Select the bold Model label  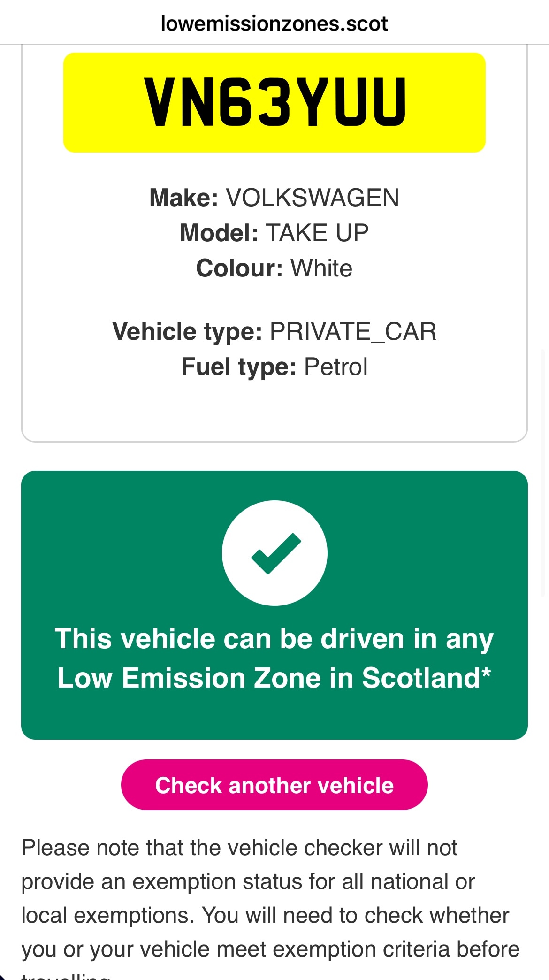coord(219,233)
